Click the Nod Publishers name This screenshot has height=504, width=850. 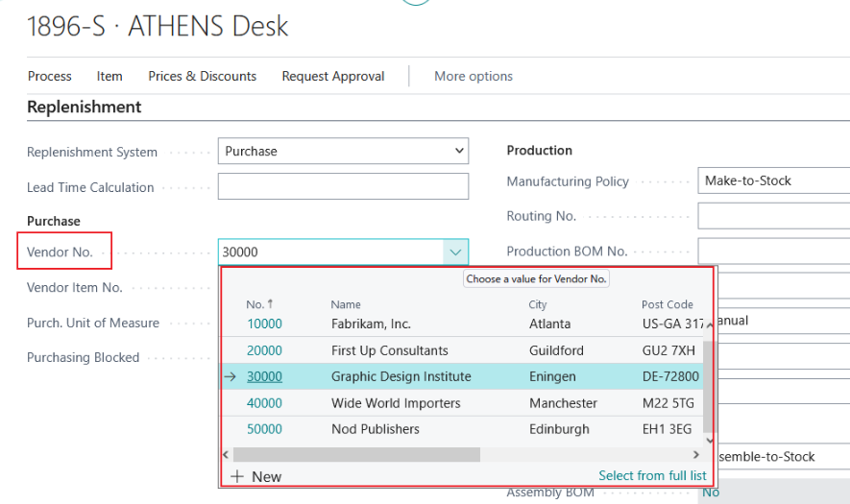(x=376, y=429)
